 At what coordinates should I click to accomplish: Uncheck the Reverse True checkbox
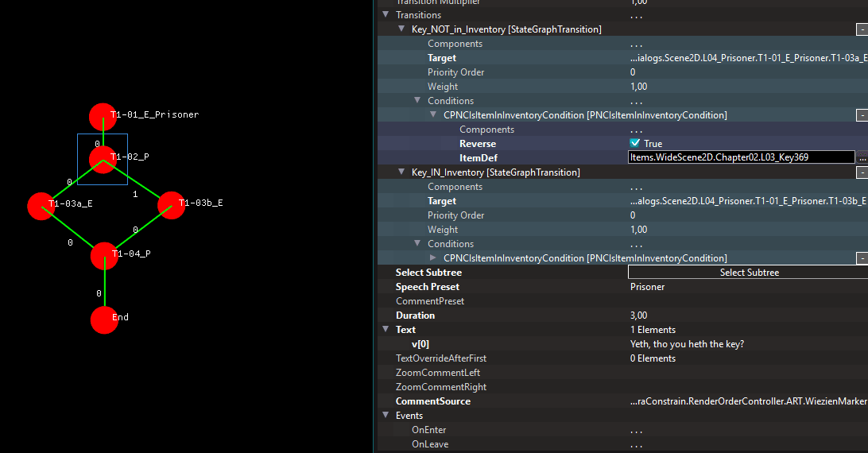635,143
